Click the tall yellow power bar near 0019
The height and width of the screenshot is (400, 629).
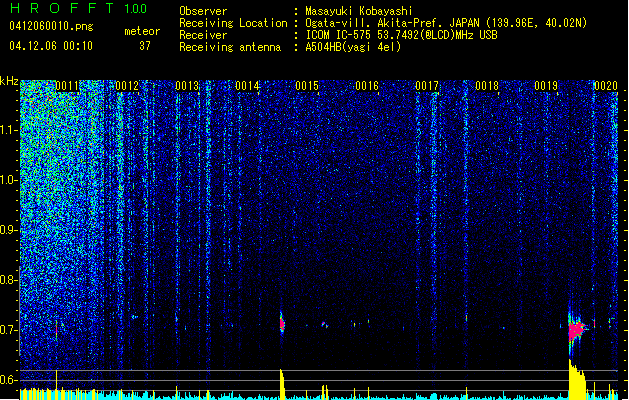[x=577, y=380]
